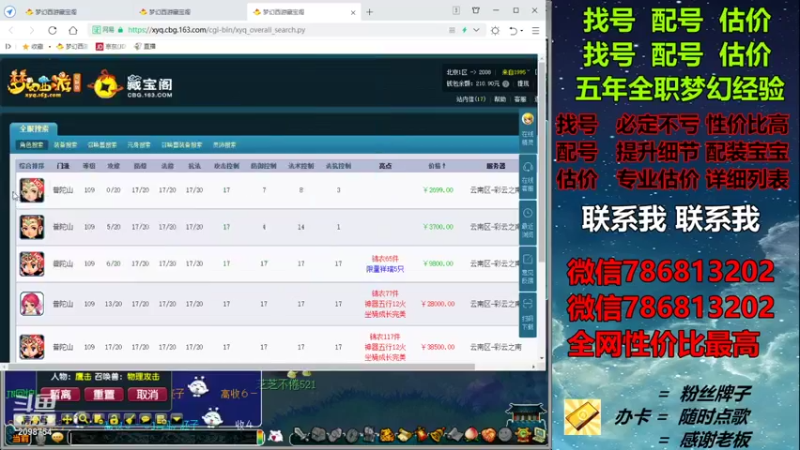Toggle reader mode icon in address bar

point(452,30)
